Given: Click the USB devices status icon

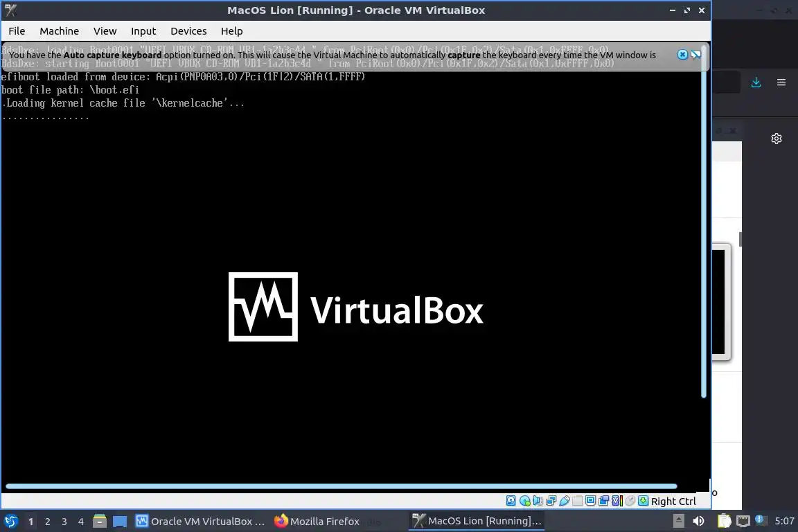Looking at the screenshot, I should (x=565, y=501).
